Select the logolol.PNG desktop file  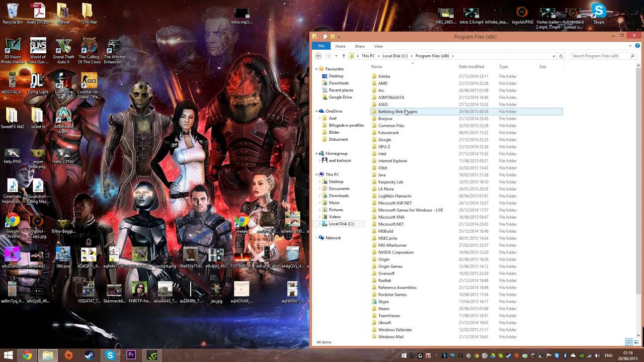(522, 15)
